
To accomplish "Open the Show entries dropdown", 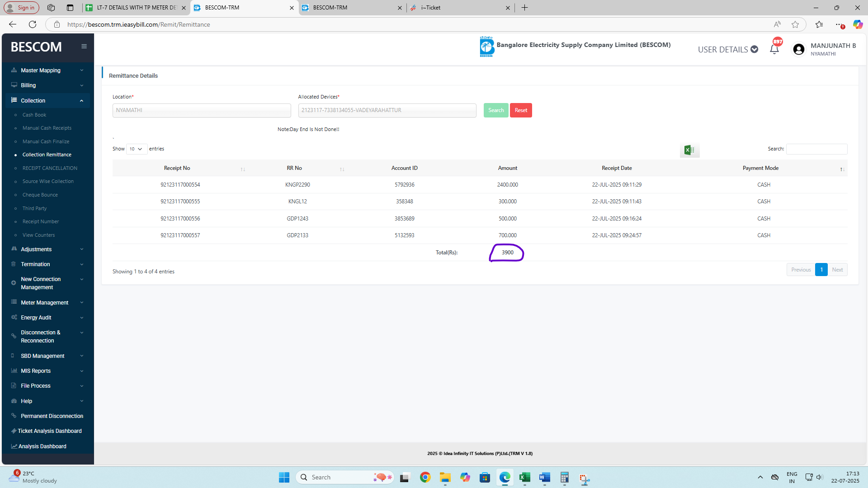I will pyautogui.click(x=136, y=149).
